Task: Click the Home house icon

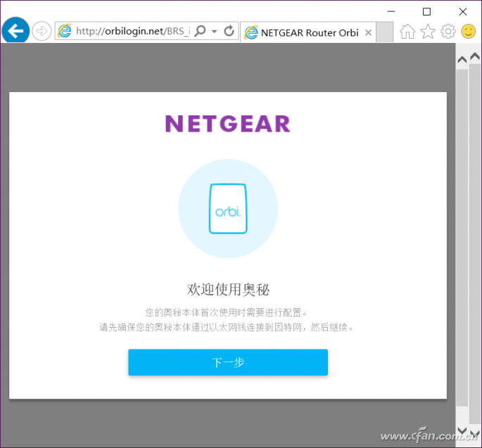Action: tap(407, 32)
